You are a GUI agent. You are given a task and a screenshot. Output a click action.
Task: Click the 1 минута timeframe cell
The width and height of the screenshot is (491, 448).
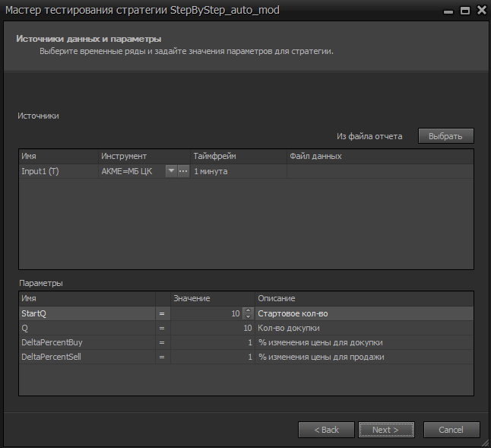(239, 171)
